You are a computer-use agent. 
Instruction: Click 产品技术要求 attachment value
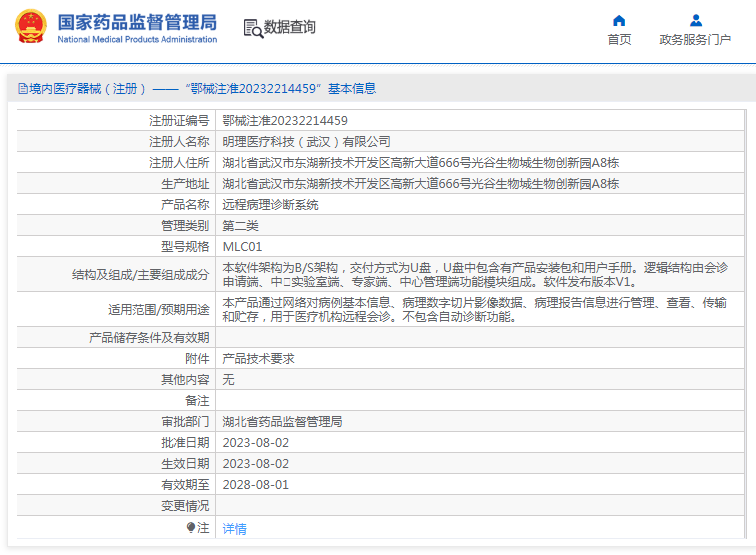pyautogui.click(x=258, y=359)
